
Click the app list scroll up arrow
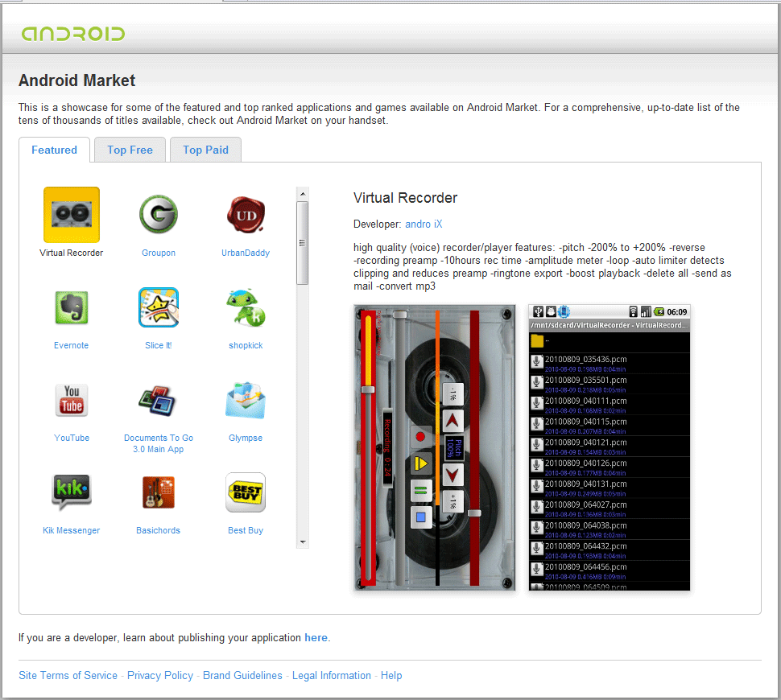(303, 194)
